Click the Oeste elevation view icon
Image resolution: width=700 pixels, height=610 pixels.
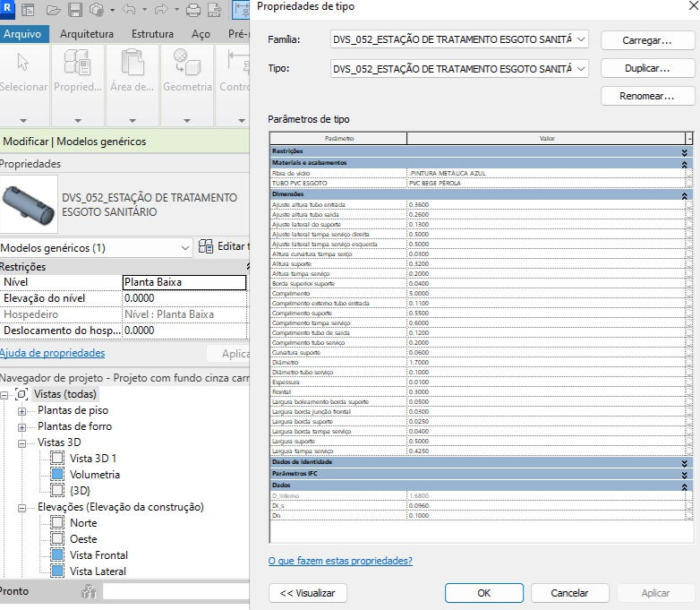pos(57,538)
